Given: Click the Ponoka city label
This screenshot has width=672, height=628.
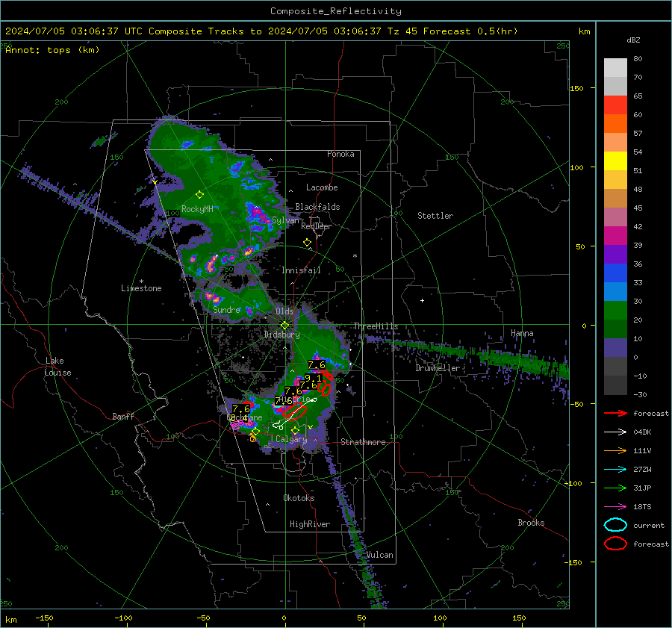Looking at the screenshot, I should pos(340,154).
